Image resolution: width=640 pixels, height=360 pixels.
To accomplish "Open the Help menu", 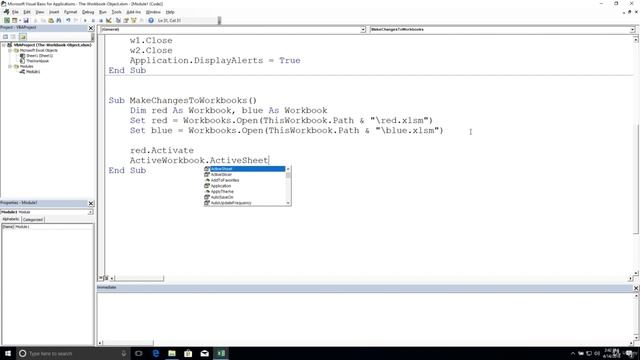I will pos(170,12).
